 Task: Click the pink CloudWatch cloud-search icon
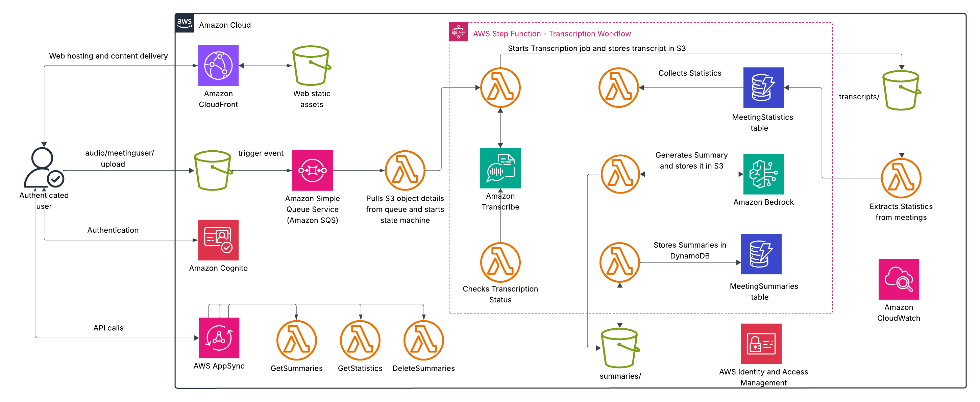pos(899,279)
